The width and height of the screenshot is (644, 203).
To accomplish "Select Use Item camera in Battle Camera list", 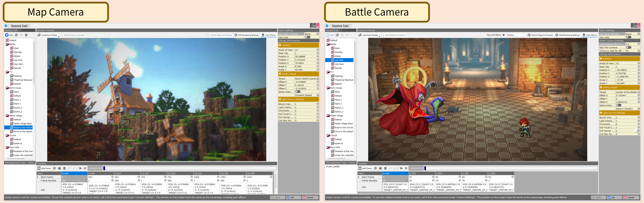I will coord(339,64).
